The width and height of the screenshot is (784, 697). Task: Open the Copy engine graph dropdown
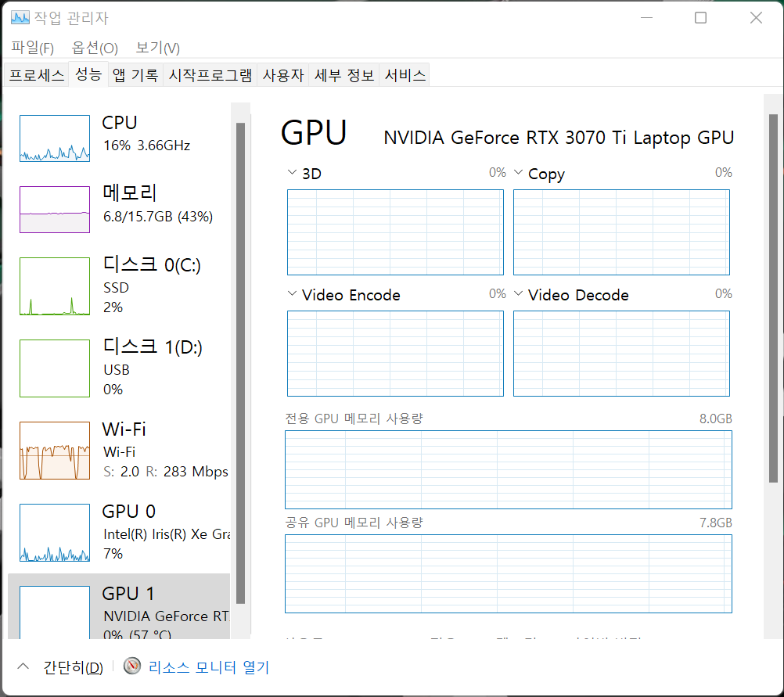point(519,173)
